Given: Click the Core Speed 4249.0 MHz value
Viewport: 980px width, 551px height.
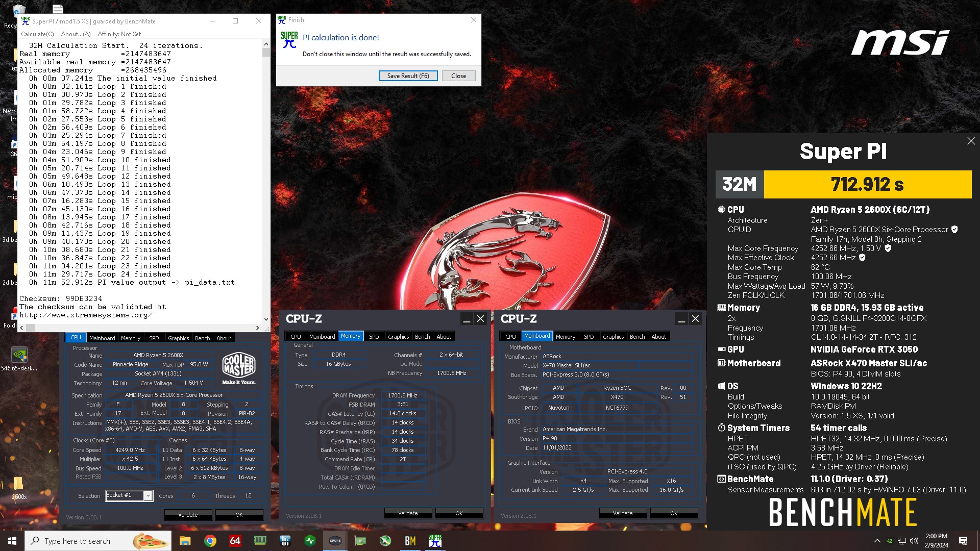Looking at the screenshot, I should point(130,450).
